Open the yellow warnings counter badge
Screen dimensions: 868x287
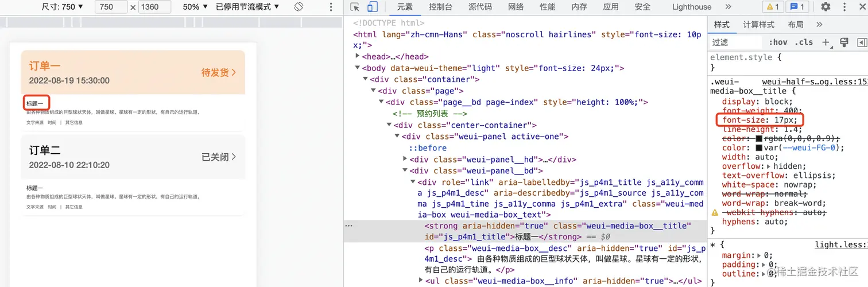772,7
